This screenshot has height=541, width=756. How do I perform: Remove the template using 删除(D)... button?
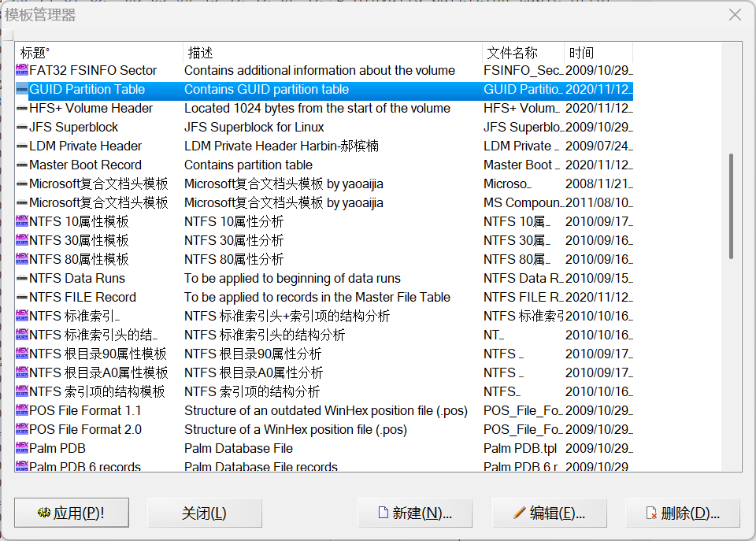[x=683, y=513]
